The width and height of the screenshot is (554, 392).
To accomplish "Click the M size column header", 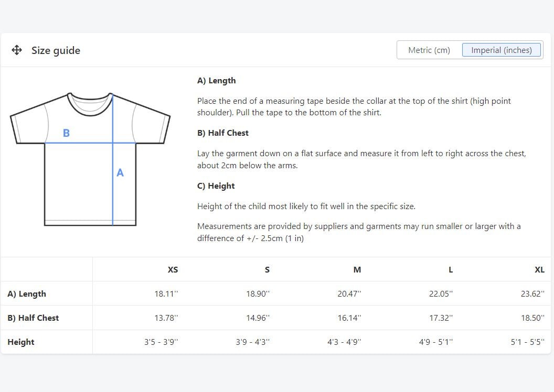I will pos(357,269).
